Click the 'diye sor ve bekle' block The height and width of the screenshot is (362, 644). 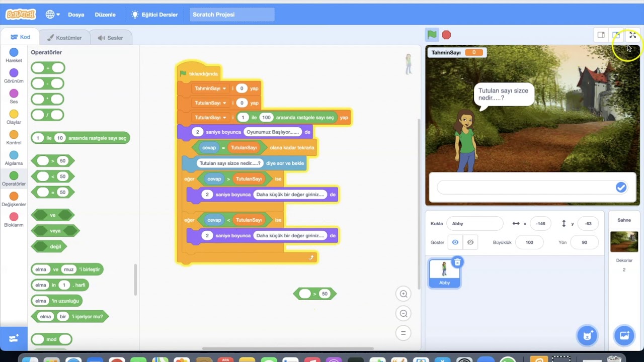tap(244, 163)
